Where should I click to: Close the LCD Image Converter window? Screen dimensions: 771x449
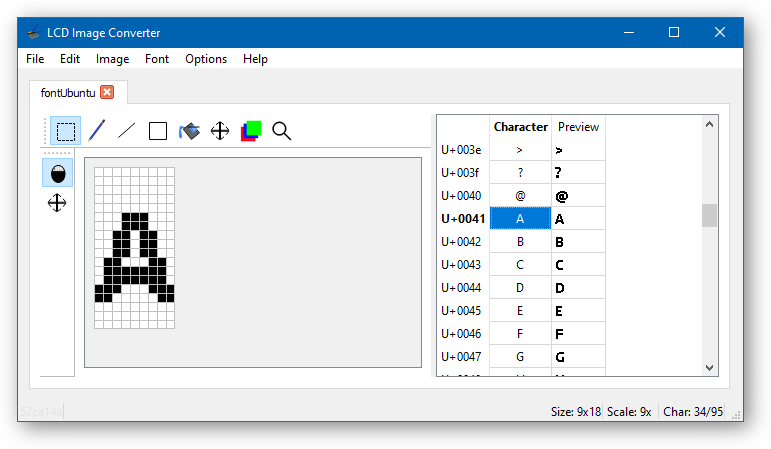720,32
